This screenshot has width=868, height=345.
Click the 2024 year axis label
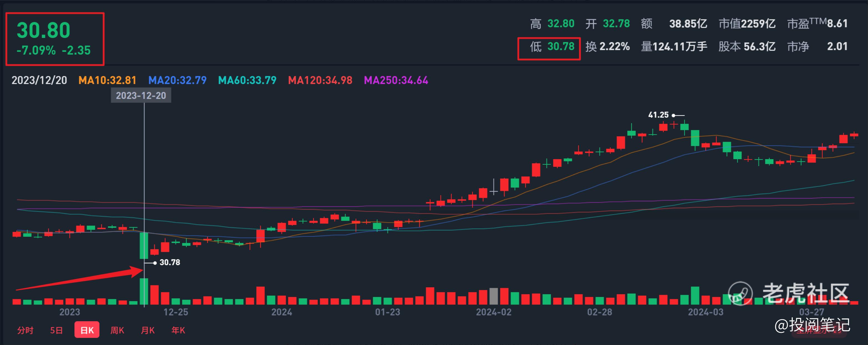click(282, 312)
